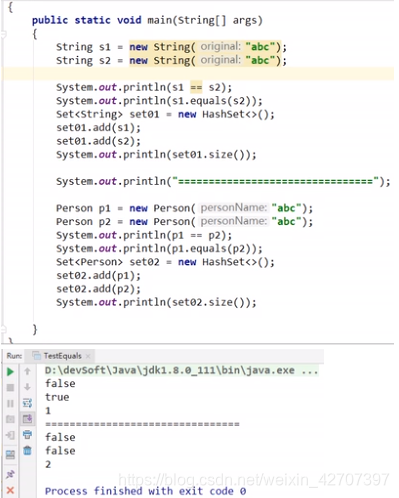Click the println of ===== string in code
The image size is (399, 498).
[223, 182]
